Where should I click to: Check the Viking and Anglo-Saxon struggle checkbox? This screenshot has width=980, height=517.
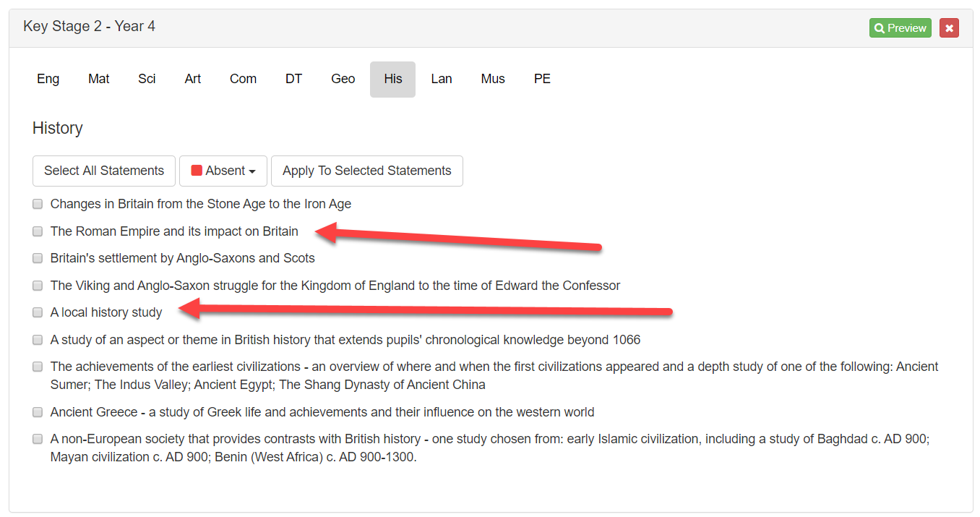click(38, 286)
